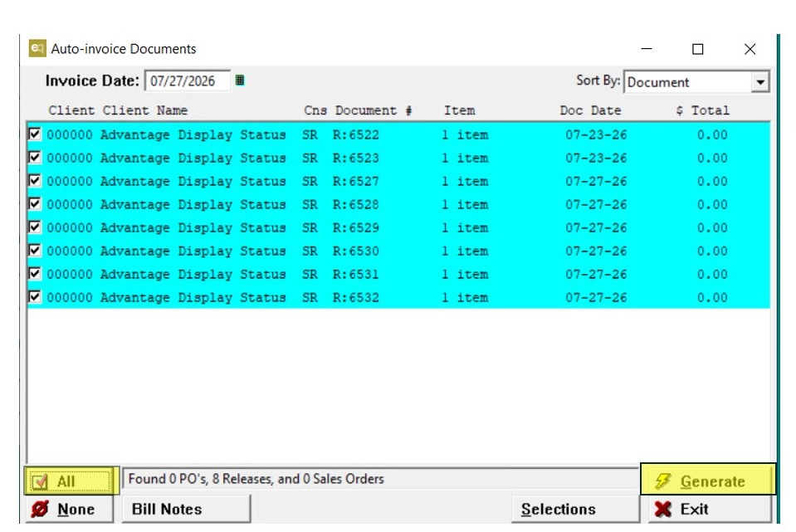
Task: Click the 0.00 total in R:6532 row
Action: 712,297
